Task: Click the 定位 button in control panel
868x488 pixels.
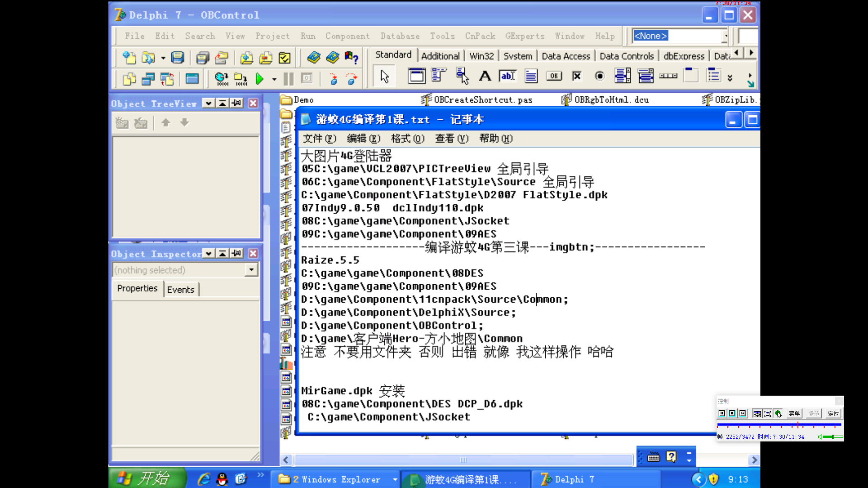Action: pyautogui.click(x=833, y=413)
